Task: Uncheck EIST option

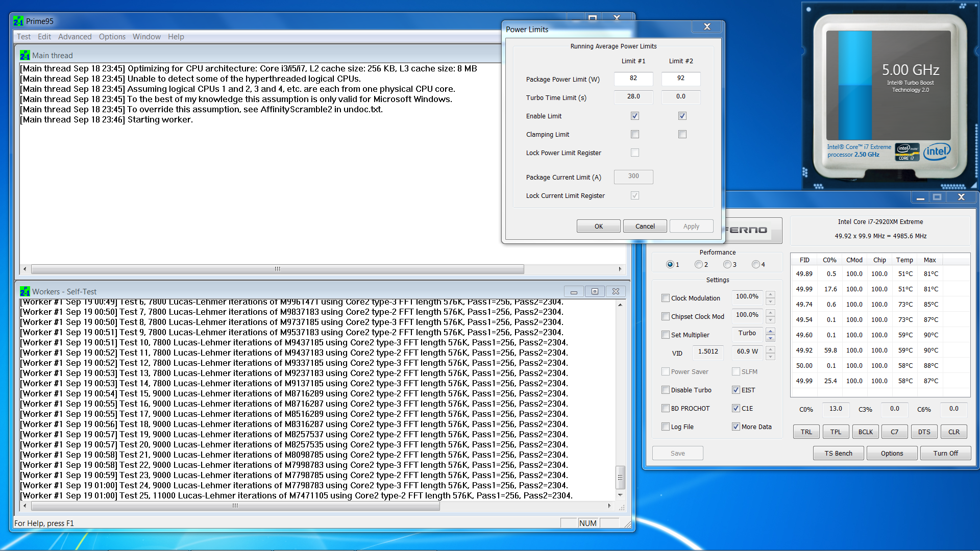Action: pyautogui.click(x=736, y=390)
